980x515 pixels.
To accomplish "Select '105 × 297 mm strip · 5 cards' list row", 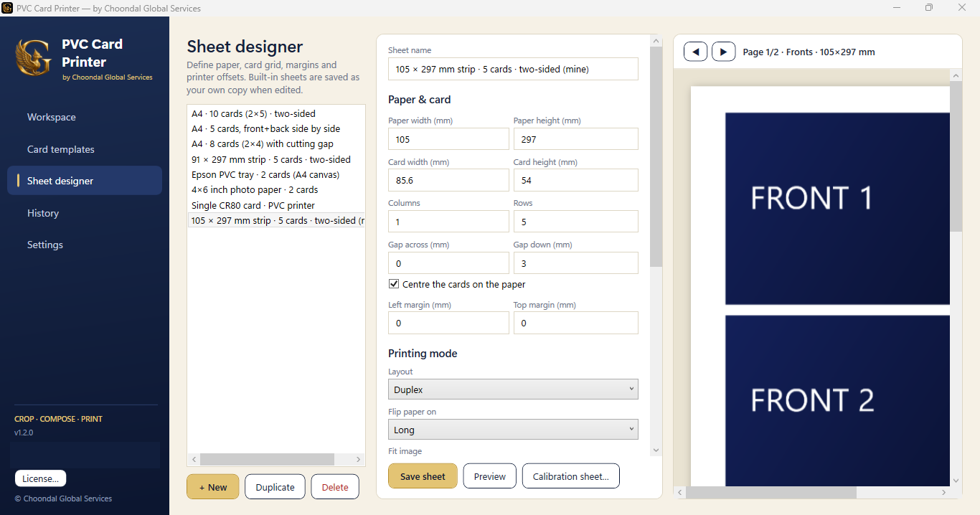I will tap(276, 220).
